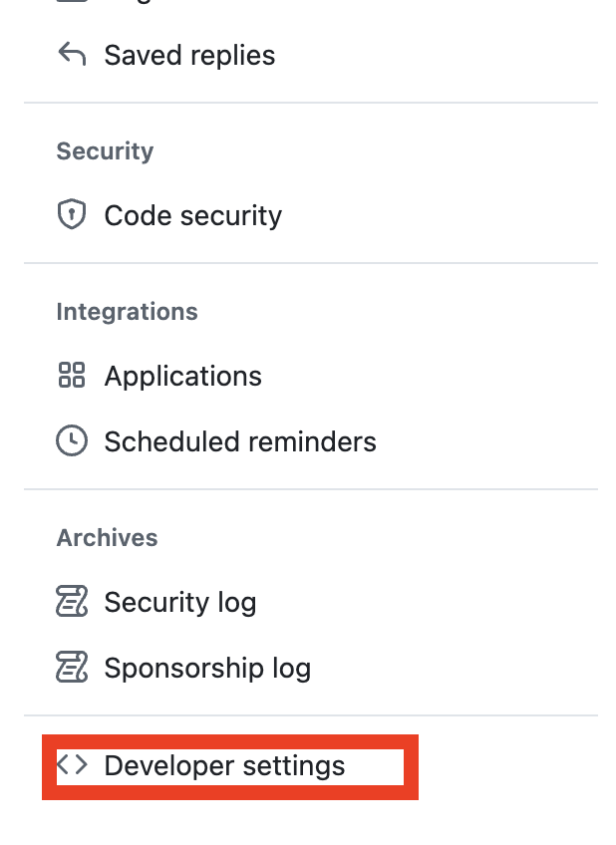Click the shield icon beside Code security
616x845 pixels.
(72, 215)
